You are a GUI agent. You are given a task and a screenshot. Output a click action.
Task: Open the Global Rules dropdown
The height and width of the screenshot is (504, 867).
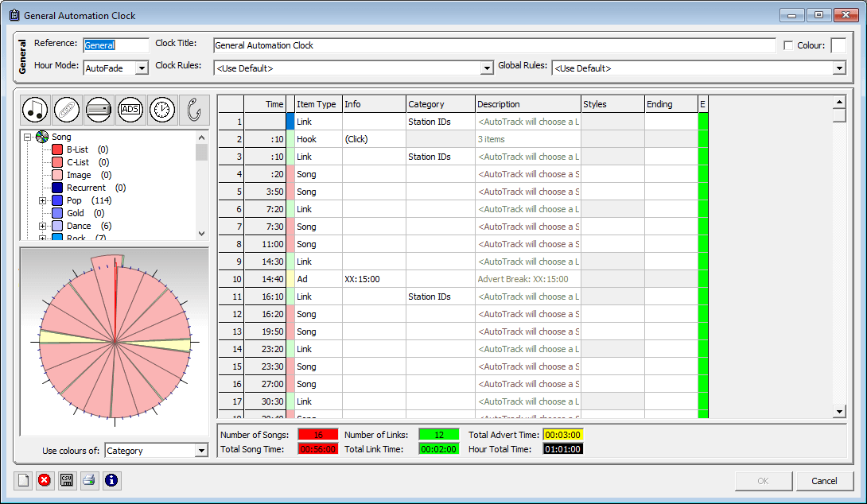839,68
